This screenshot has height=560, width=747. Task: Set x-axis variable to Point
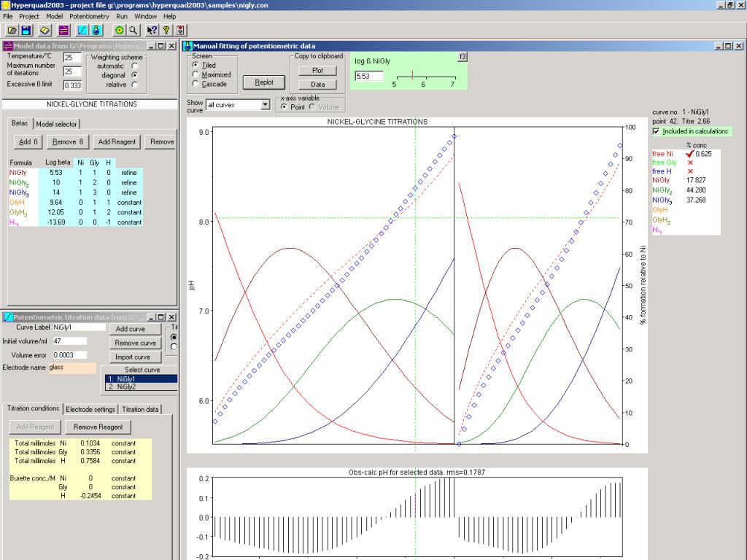[285, 106]
